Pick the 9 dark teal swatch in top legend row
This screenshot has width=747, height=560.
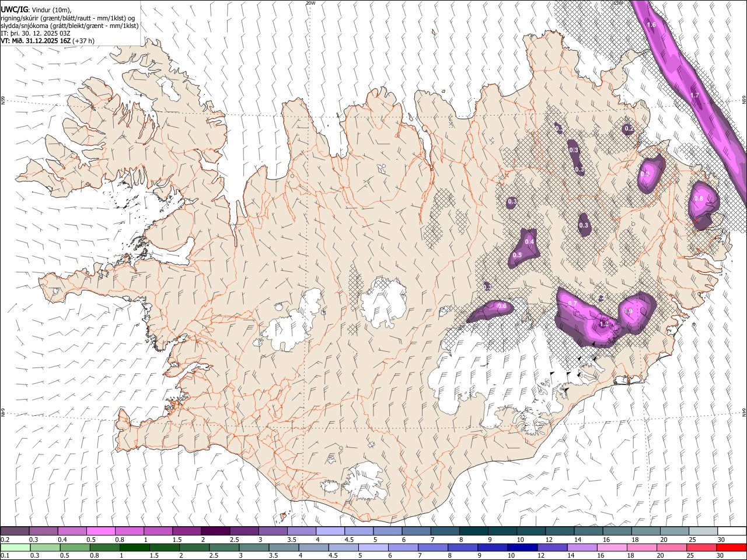tap(502, 531)
